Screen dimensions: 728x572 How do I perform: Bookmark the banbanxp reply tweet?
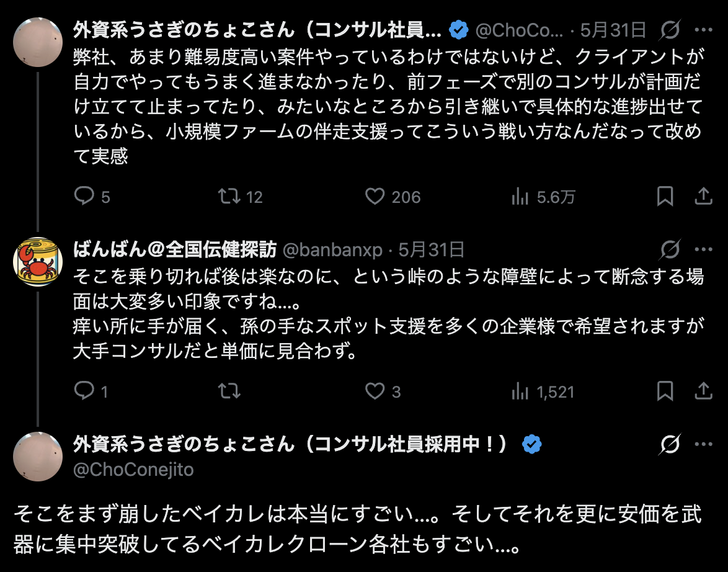(x=665, y=391)
